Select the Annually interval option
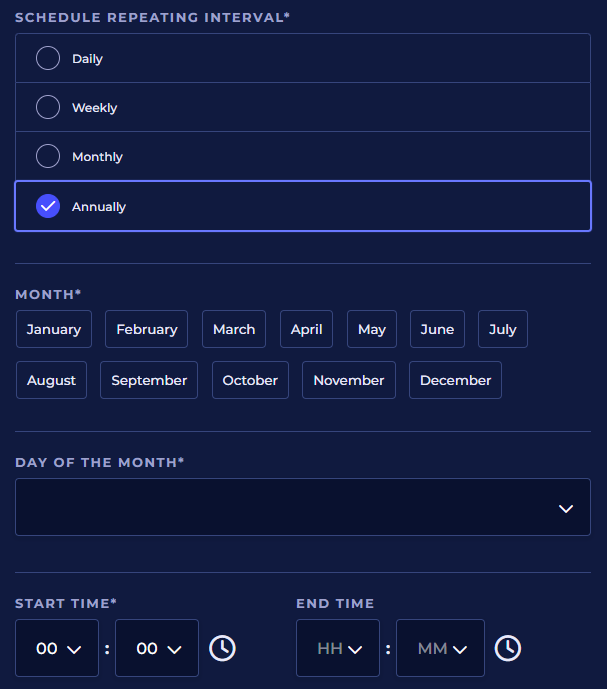607x689 pixels. tap(48, 206)
